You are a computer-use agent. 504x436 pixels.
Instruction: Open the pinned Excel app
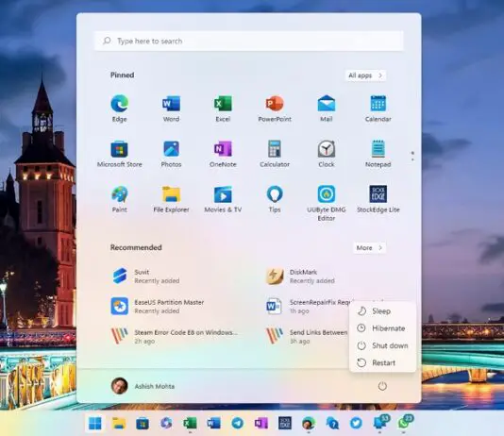pos(223,109)
